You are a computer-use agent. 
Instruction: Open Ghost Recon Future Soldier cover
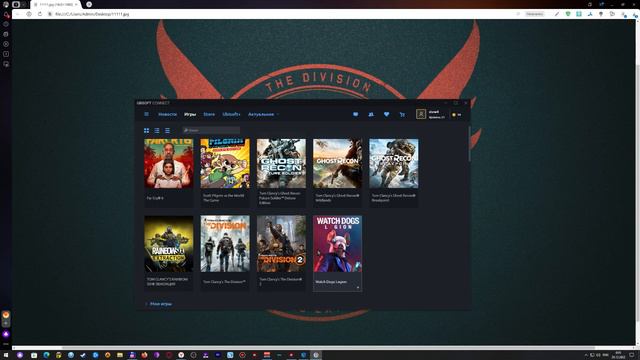(x=281, y=163)
